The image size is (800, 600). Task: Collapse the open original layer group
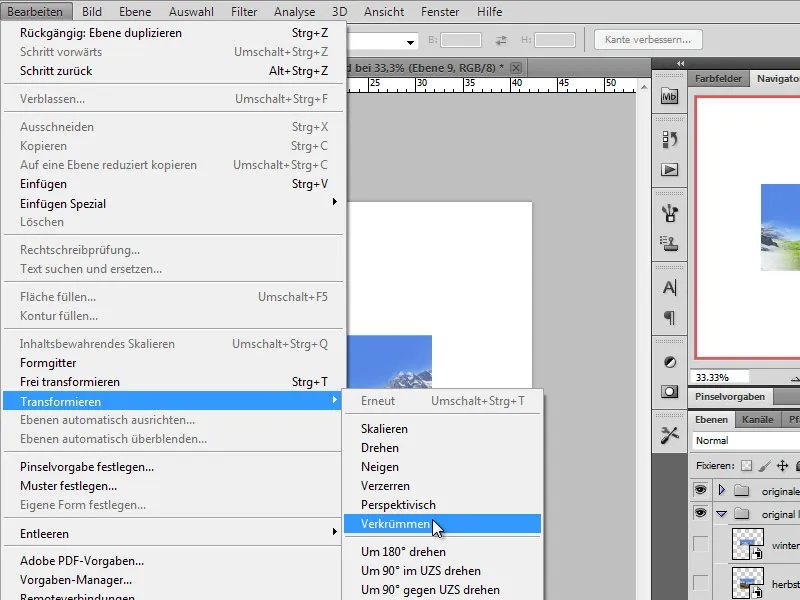(721, 514)
